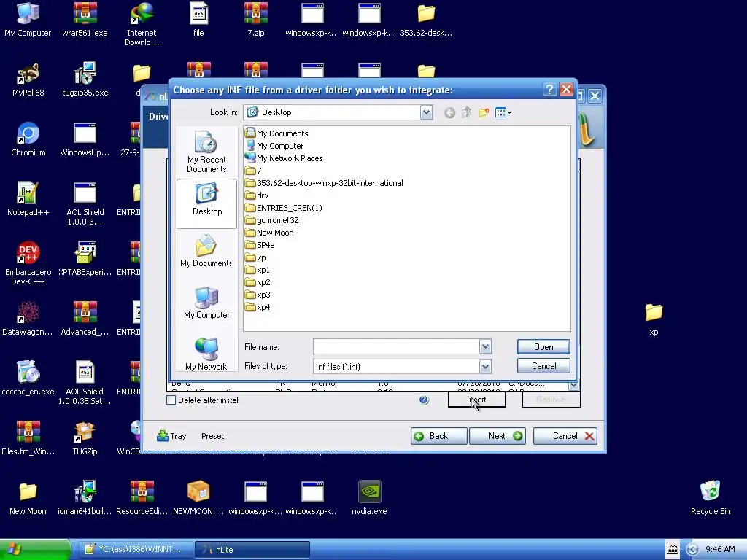Select the TUGZip desktop shortcut
Image resolution: width=747 pixels, height=560 pixels.
click(85, 438)
